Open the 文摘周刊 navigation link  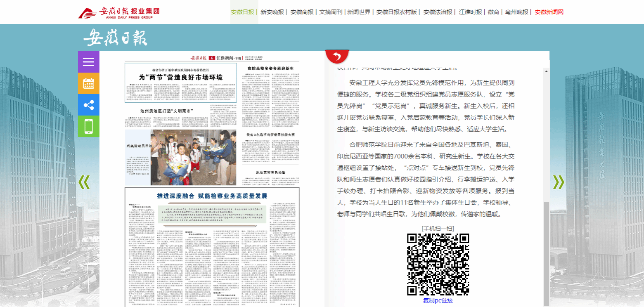pos(331,12)
